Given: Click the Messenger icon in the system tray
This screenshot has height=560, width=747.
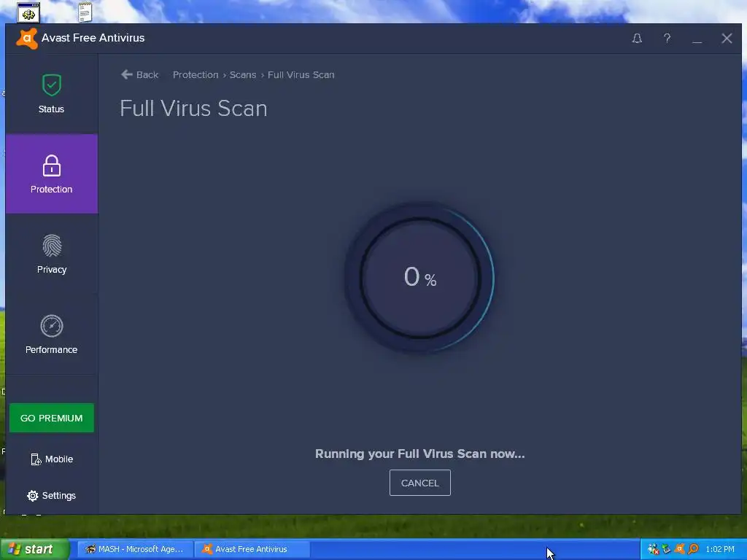Looking at the screenshot, I should coord(653,549).
